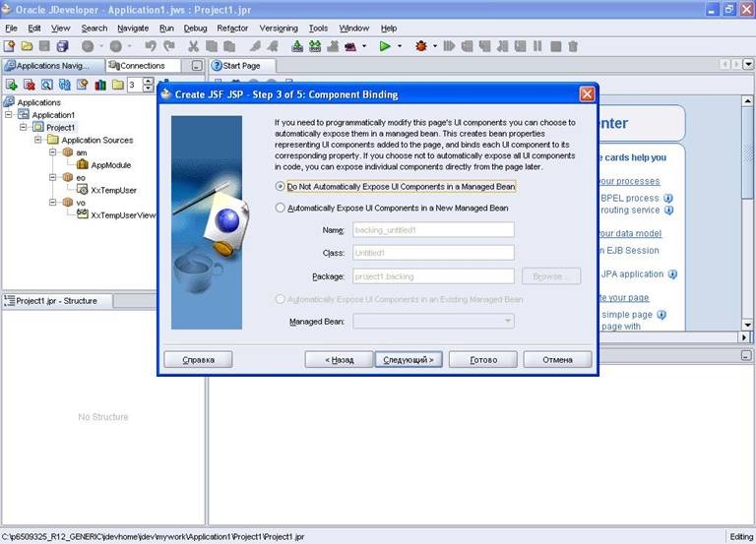Screen dimensions: 756x544
Task: Click the Paste toolbar icon
Action: click(229, 46)
